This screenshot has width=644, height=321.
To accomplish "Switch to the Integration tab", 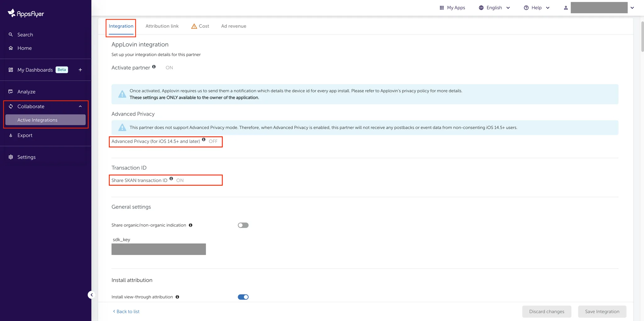I will tap(121, 26).
